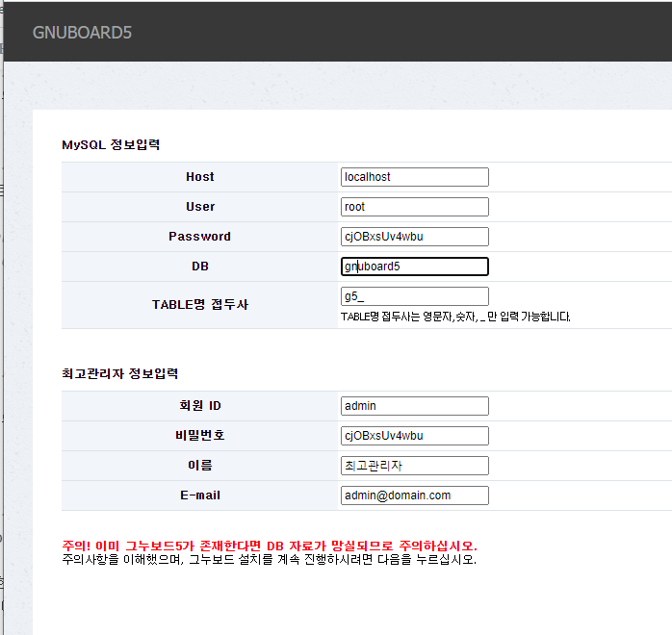Click the 이름 row label

199,466
